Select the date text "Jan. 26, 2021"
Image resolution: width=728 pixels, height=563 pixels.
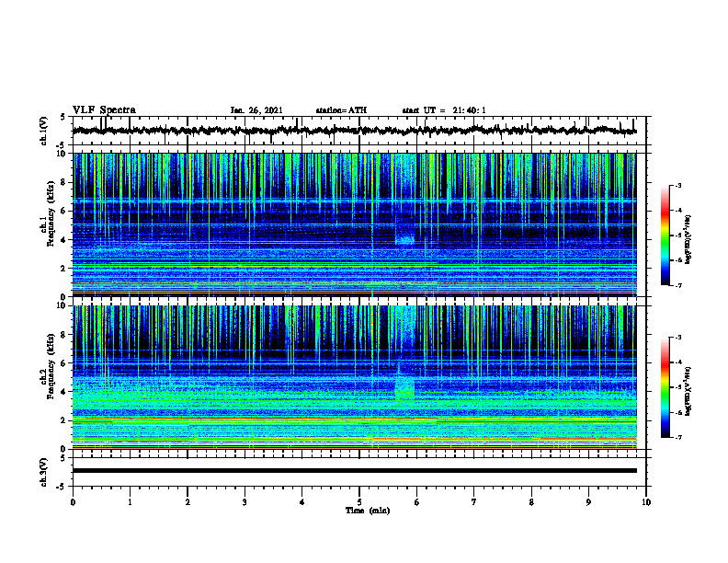(x=256, y=110)
